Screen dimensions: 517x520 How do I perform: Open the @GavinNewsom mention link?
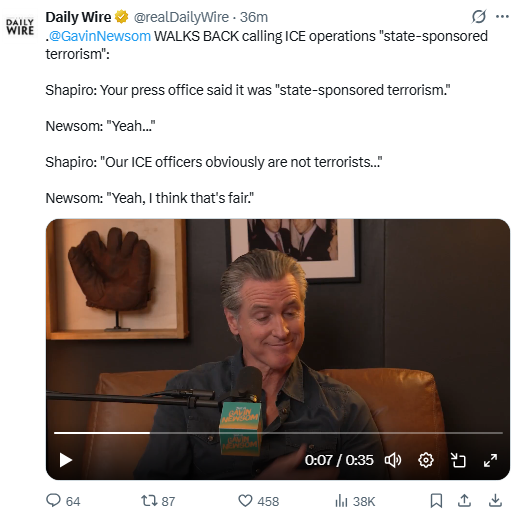coord(100,36)
